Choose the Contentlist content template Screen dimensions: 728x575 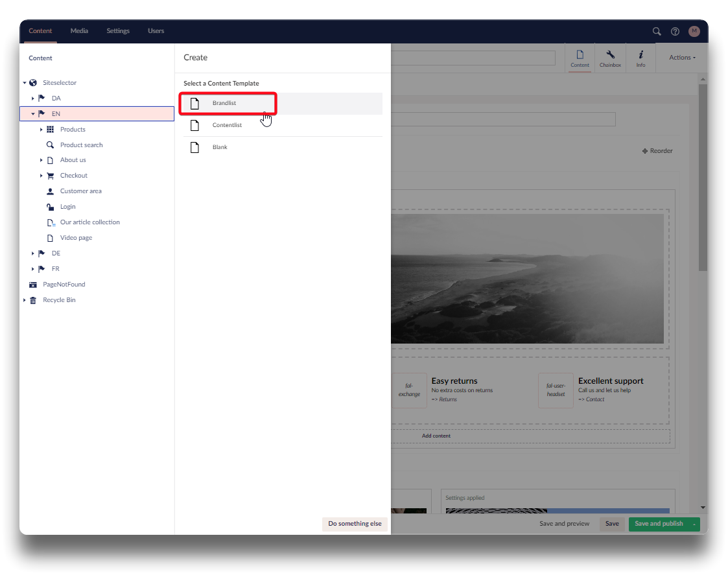(227, 125)
